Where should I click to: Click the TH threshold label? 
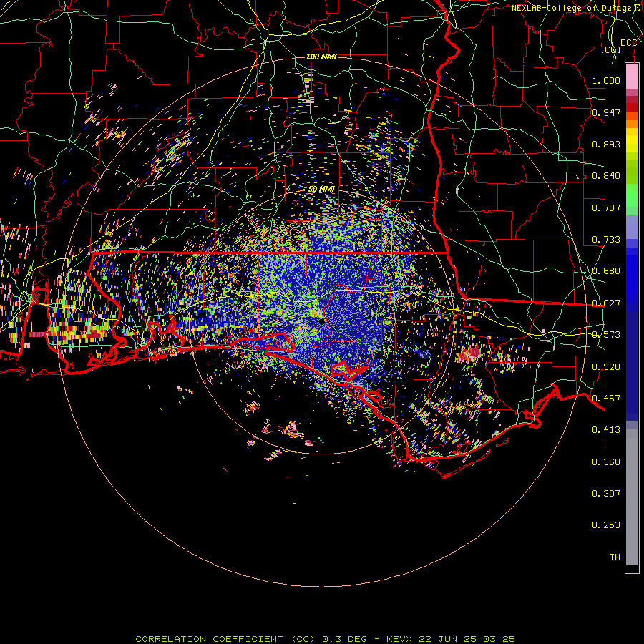(615, 557)
